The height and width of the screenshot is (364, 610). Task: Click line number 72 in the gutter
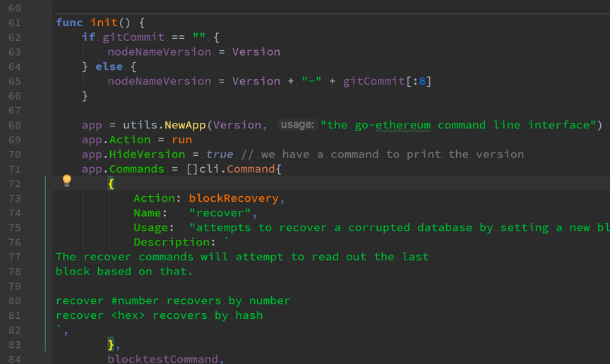(14, 184)
